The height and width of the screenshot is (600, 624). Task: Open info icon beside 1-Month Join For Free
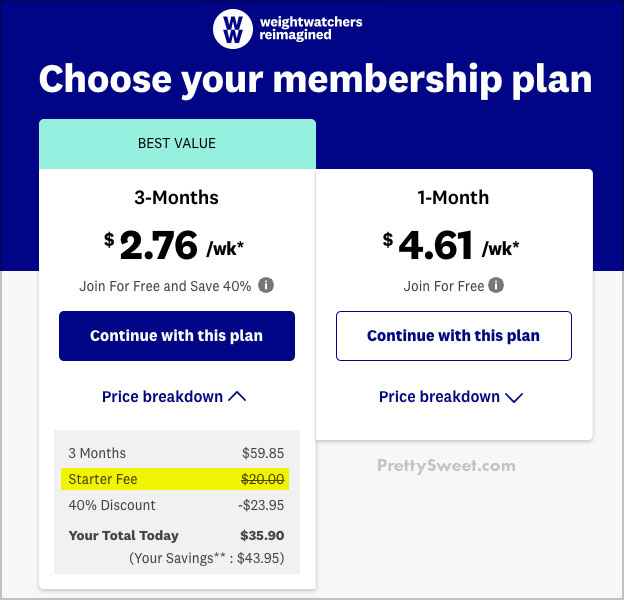tap(496, 285)
